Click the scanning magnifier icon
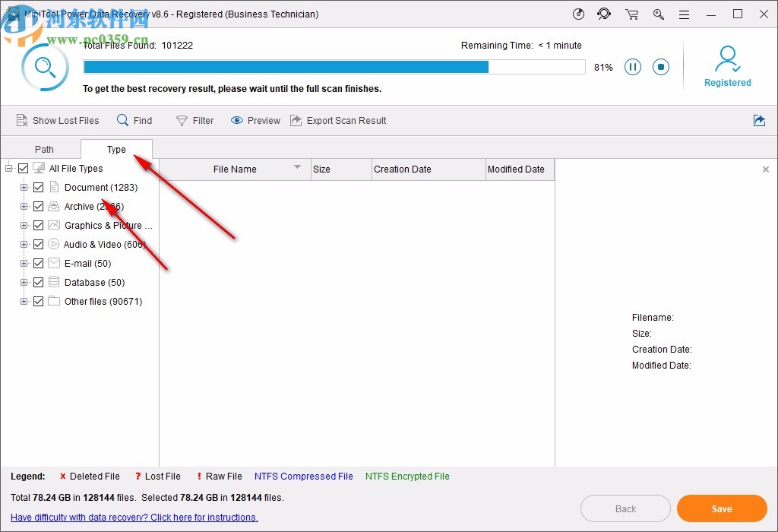Screen dimensions: 778x532 (x=45, y=68)
